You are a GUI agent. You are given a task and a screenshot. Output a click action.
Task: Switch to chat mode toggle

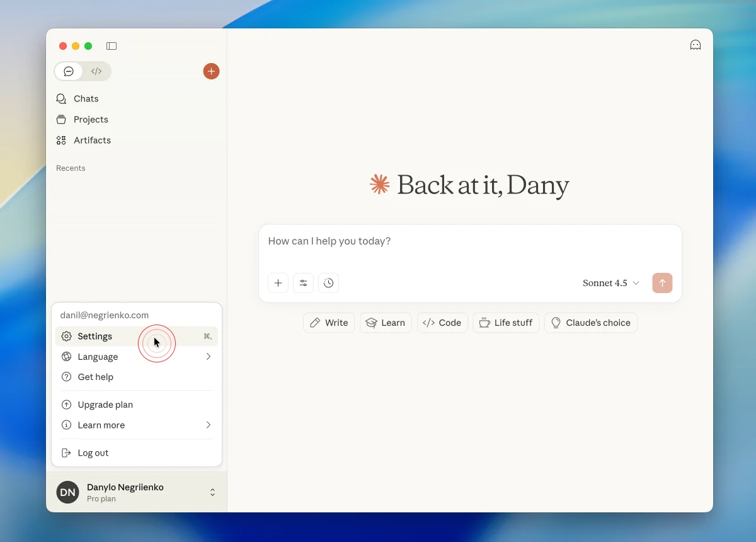pyautogui.click(x=69, y=71)
